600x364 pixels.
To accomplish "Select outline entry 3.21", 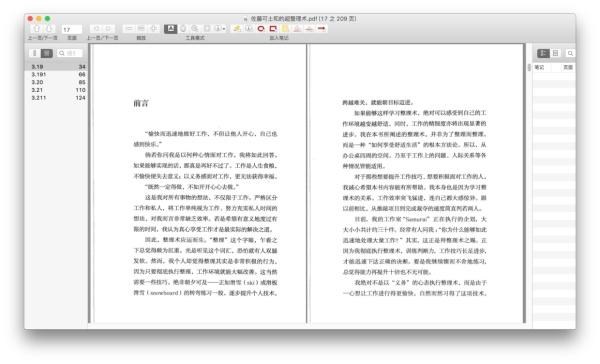I will [56, 90].
